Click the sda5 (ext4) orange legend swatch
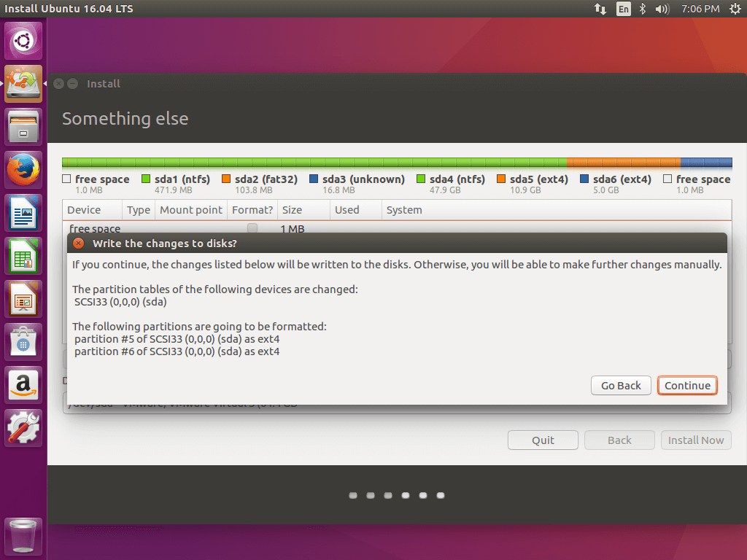 coord(501,179)
